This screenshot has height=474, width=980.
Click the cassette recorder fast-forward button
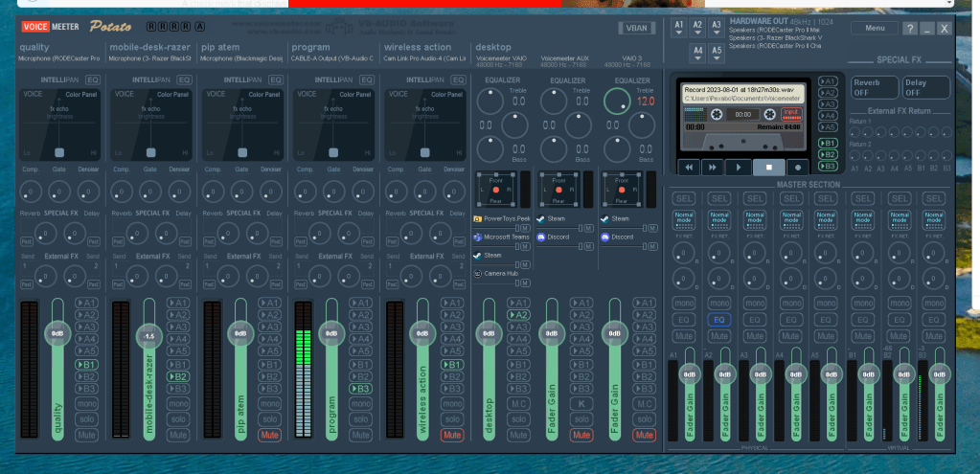[713, 168]
